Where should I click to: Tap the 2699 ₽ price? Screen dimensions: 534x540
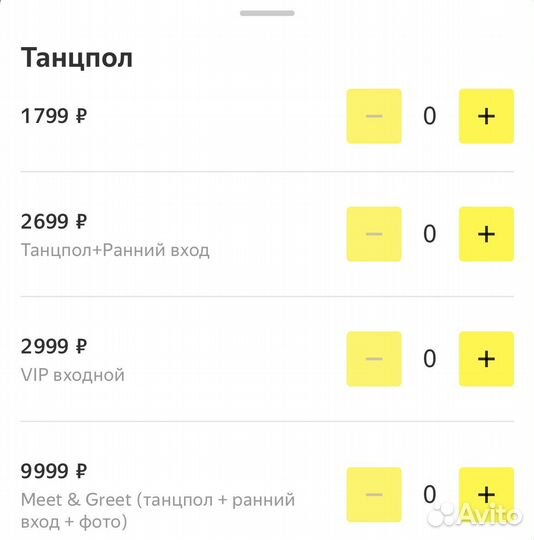(54, 221)
